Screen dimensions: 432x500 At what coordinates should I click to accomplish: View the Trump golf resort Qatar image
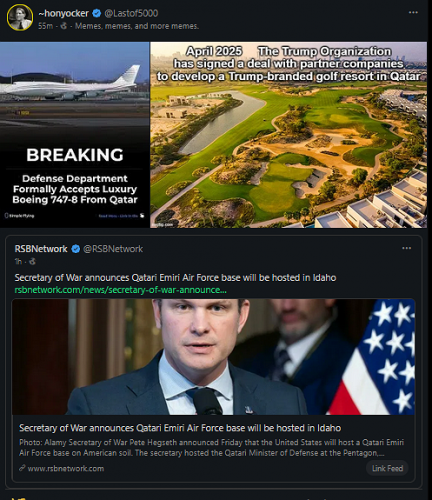[x=289, y=135]
